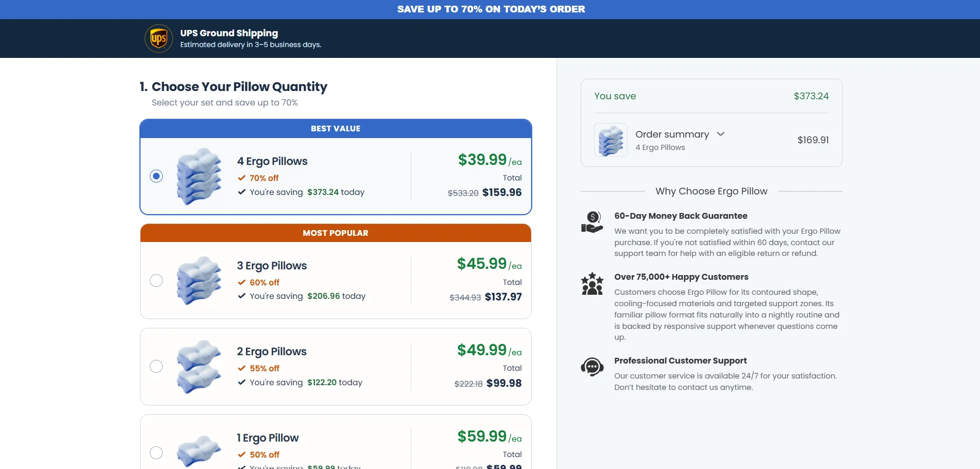Click '4 Ergo Pillows' under Order summary
Screen dimensions: 980x469
(x=660, y=147)
